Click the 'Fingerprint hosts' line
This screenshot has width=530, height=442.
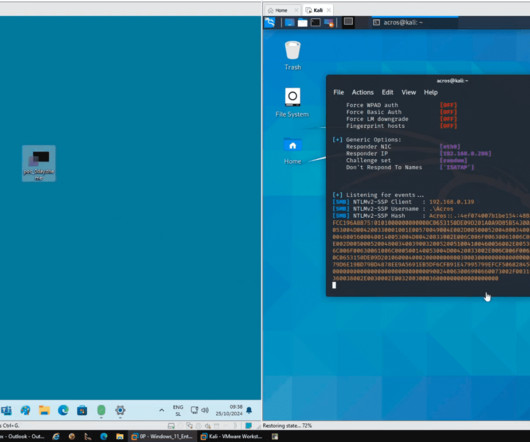coord(401,126)
